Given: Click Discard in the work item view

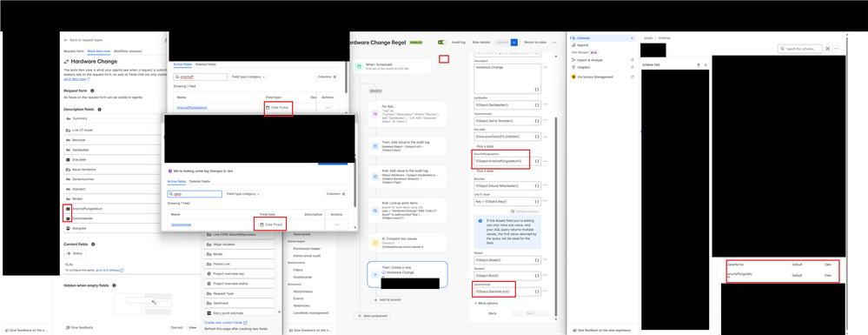Looking at the screenshot, I should (176, 328).
